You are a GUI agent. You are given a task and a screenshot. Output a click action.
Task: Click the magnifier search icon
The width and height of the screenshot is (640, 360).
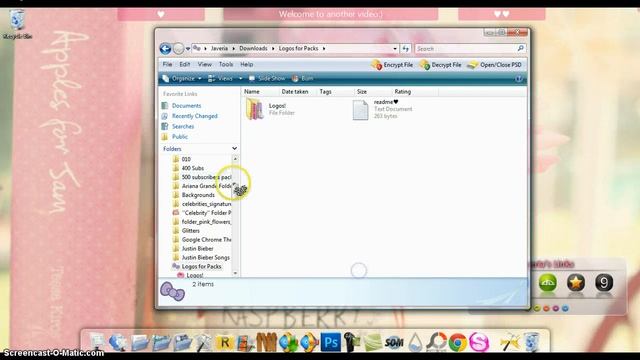click(521, 49)
